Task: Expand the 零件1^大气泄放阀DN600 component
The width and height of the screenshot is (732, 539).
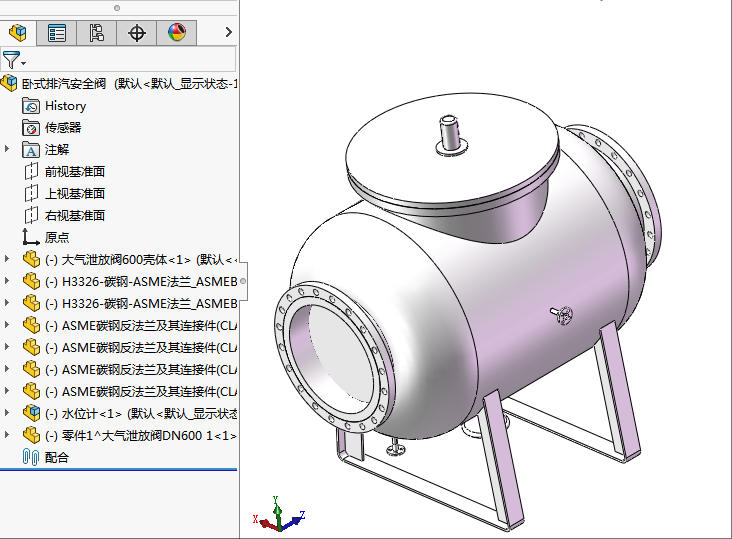Action: (x=7, y=434)
